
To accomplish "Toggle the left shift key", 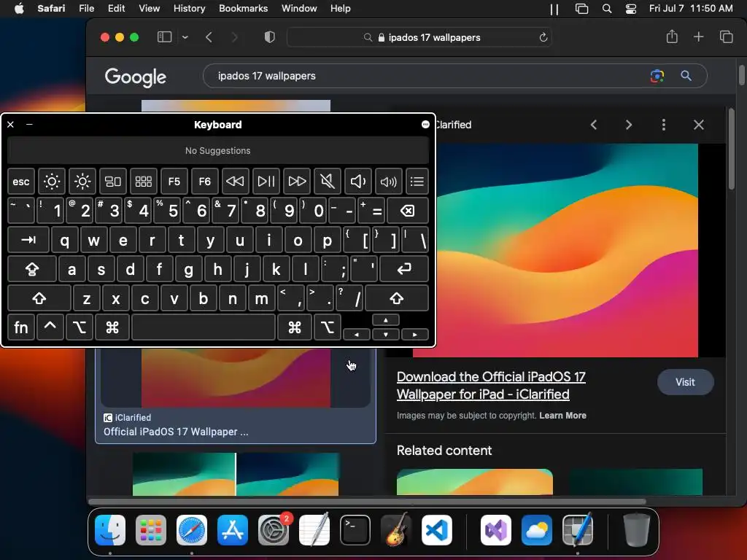I will [39, 298].
